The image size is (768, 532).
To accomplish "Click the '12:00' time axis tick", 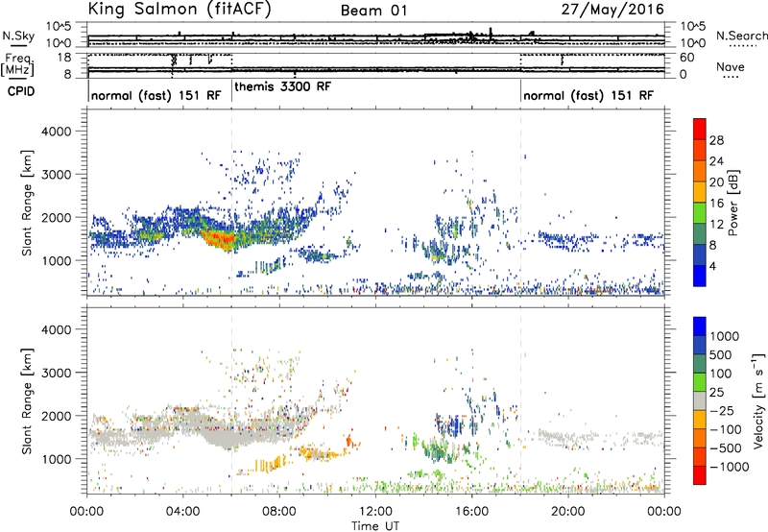I will (375, 512).
